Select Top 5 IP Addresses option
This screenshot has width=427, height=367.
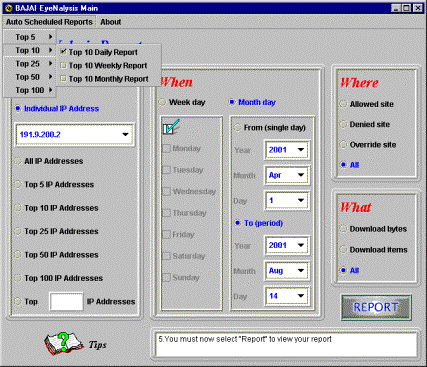(x=18, y=185)
